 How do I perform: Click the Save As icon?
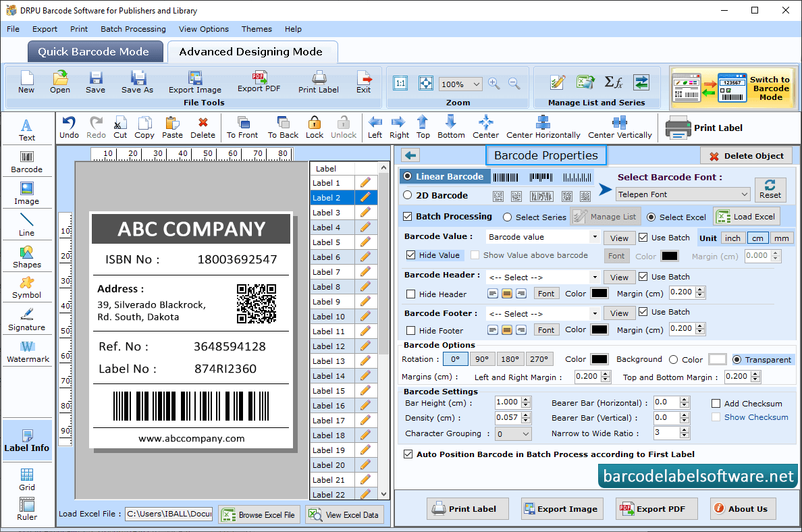click(137, 82)
